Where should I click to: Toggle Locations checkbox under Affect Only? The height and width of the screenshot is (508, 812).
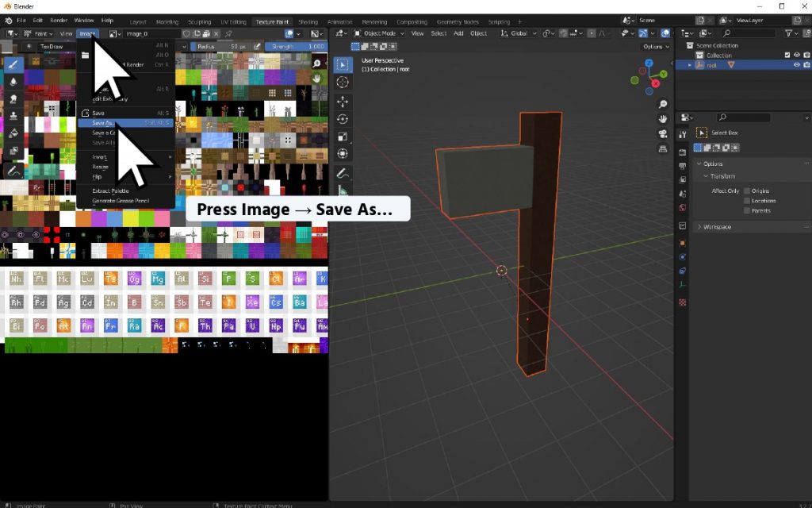[747, 201]
